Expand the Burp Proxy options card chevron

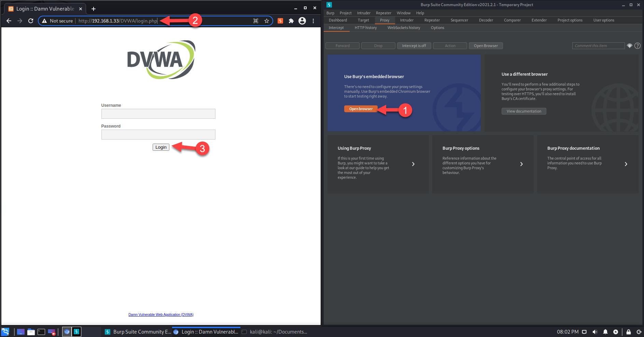pos(521,164)
